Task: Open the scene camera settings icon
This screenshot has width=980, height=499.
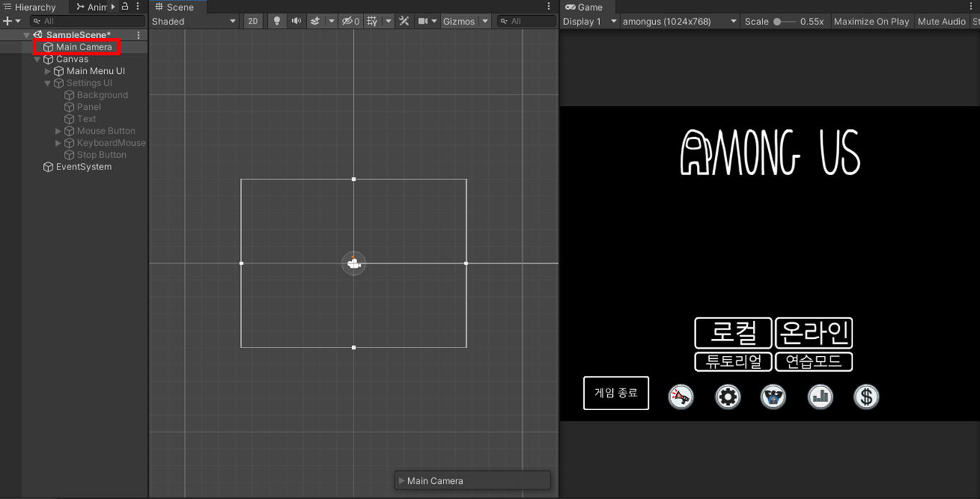Action: pyautogui.click(x=423, y=22)
